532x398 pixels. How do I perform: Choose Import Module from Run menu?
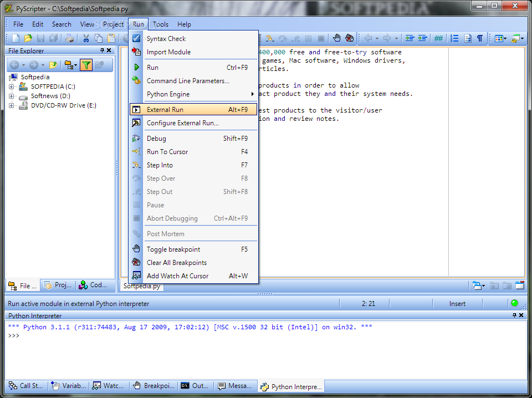coord(193,52)
